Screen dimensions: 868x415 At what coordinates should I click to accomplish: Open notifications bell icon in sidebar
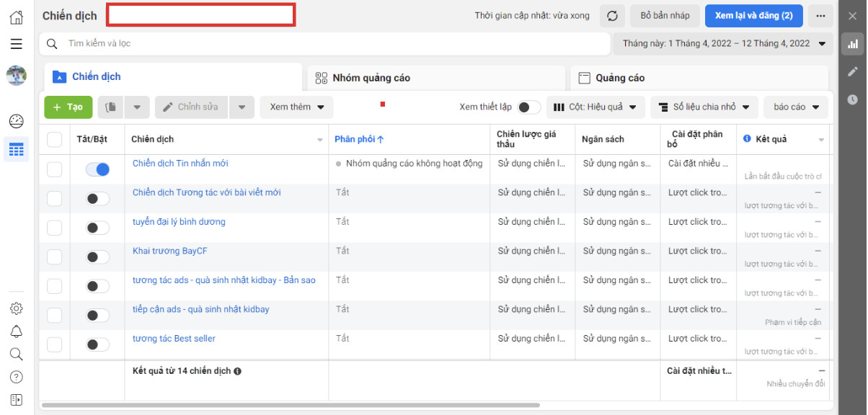pyautogui.click(x=16, y=331)
